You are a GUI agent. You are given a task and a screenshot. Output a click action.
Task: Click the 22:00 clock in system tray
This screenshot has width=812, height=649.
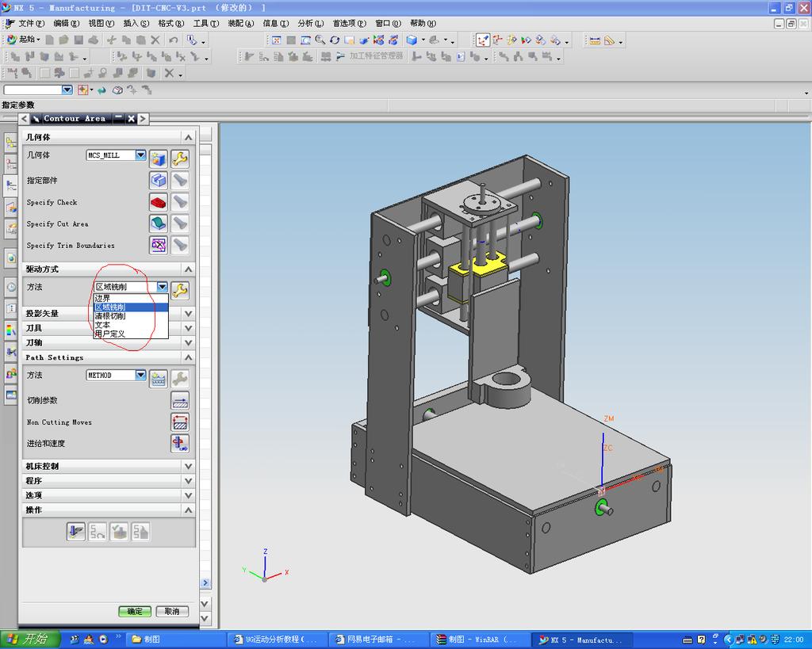pos(794,640)
